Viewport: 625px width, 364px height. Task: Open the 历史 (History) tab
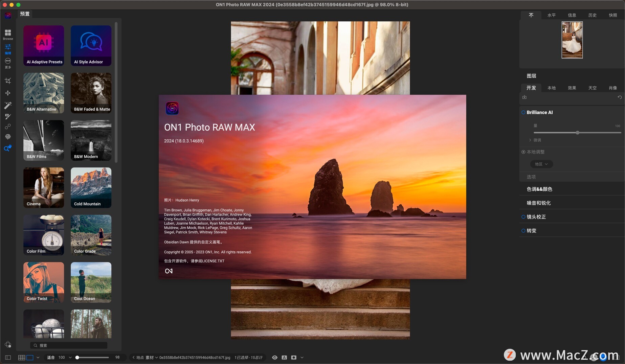pos(593,15)
